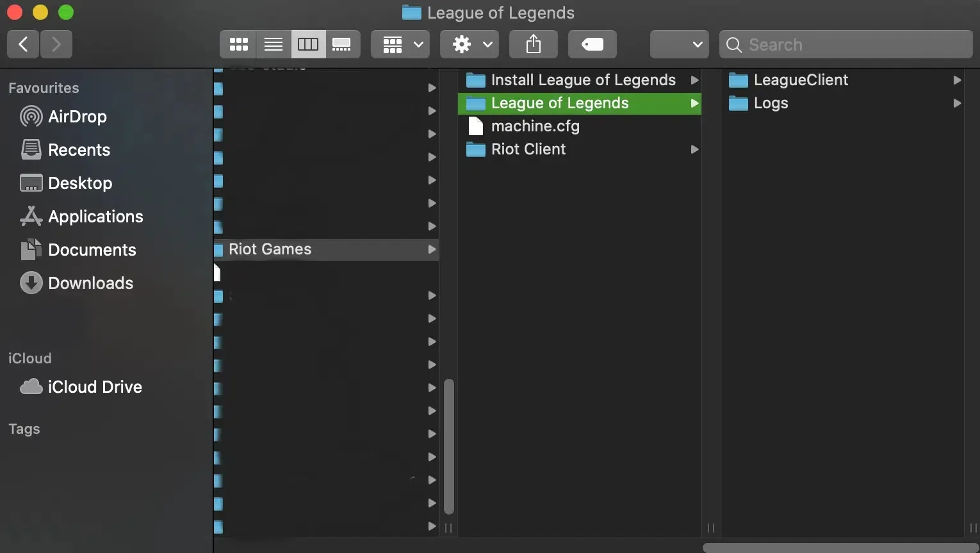This screenshot has width=980, height=553.
Task: Expand the Logs folder arrow
Action: point(957,103)
